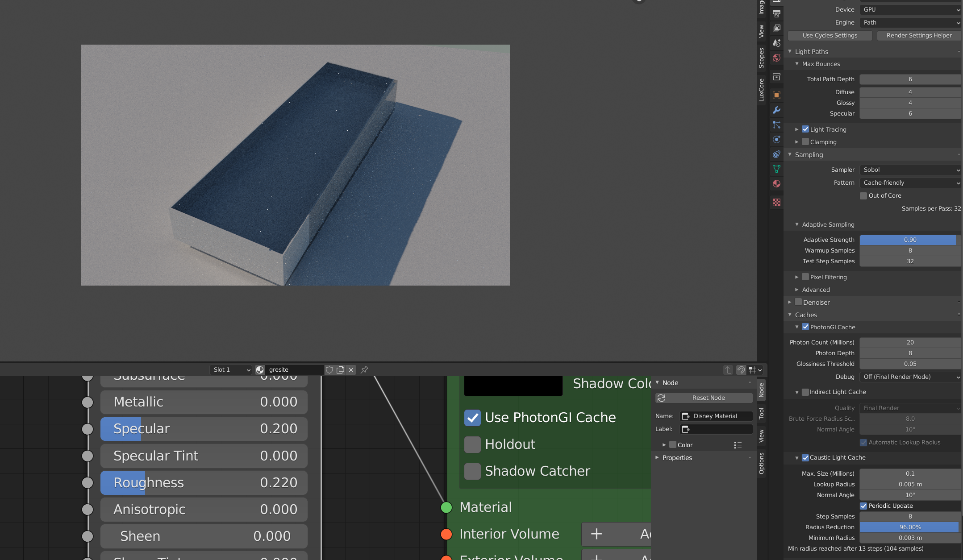This screenshot has width=963, height=560.
Task: Open the World properties tab (globe icon)
Action: pos(776,58)
